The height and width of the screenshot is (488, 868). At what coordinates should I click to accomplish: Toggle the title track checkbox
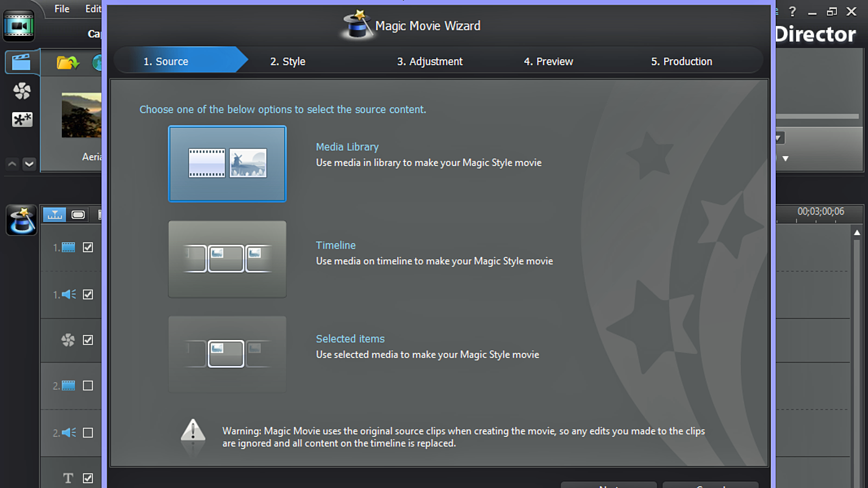click(x=88, y=478)
